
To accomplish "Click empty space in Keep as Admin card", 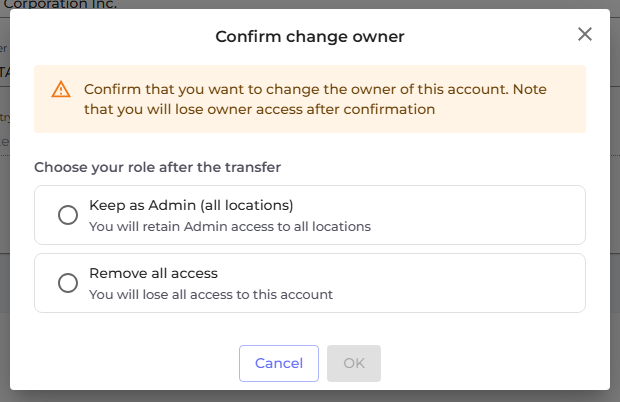I will (x=480, y=215).
